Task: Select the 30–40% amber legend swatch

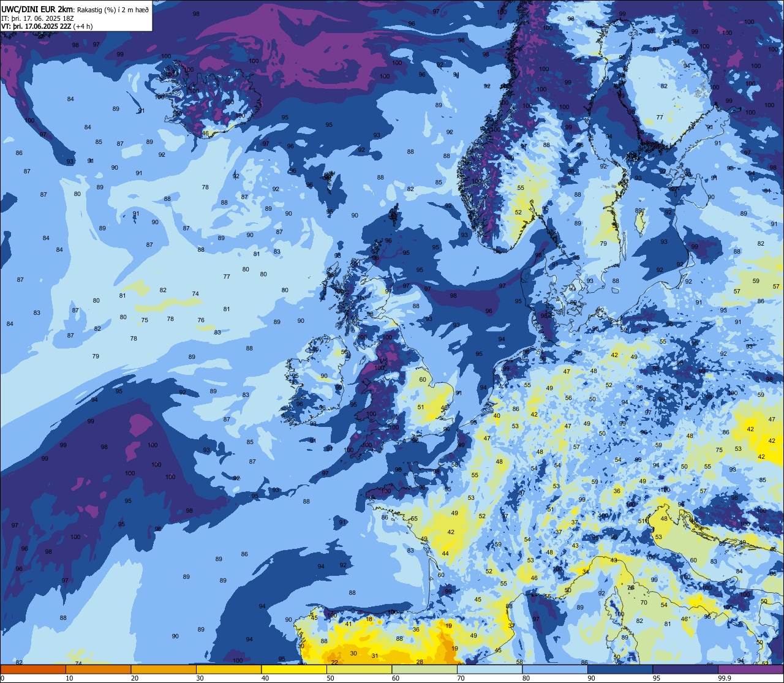Action: 228,669
